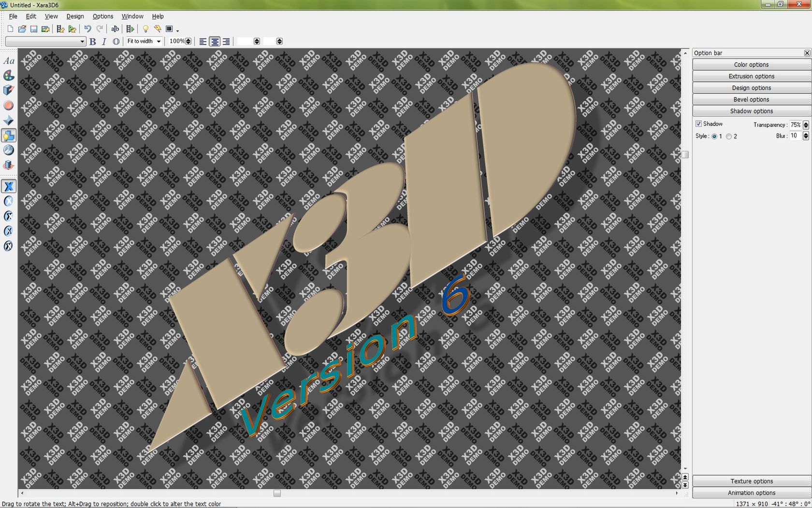Select the bevel diamond tool
The width and height of the screenshot is (812, 508).
tap(9, 120)
